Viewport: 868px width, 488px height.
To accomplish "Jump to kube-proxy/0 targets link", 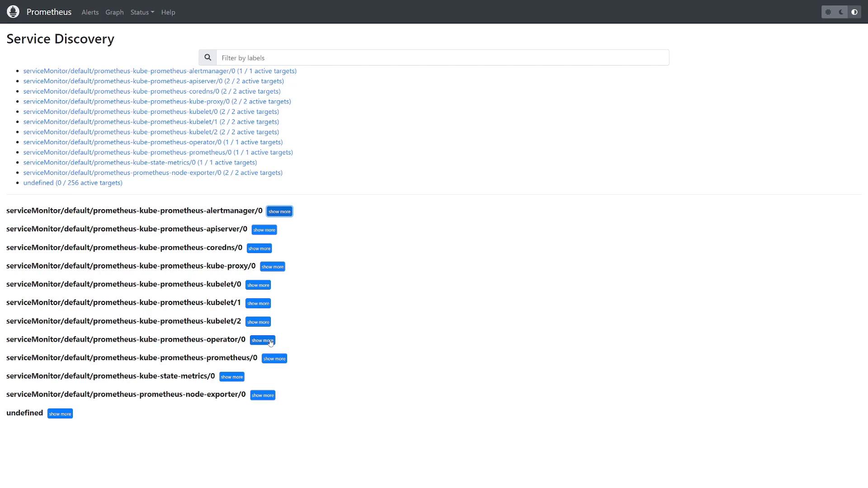I will pos(157,101).
